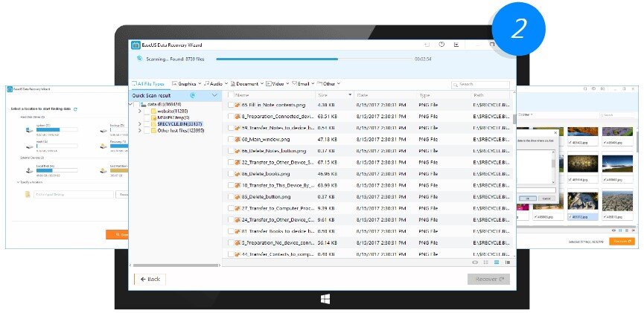Image resolution: width=644 pixels, height=313 pixels.
Task: Switch to list view icon
Action: pos(497,262)
